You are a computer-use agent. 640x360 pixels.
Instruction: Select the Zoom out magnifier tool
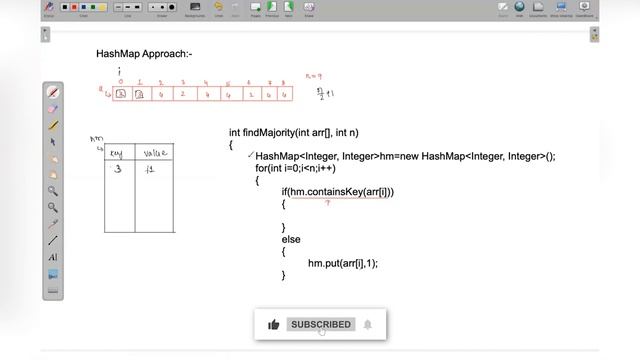click(53, 207)
